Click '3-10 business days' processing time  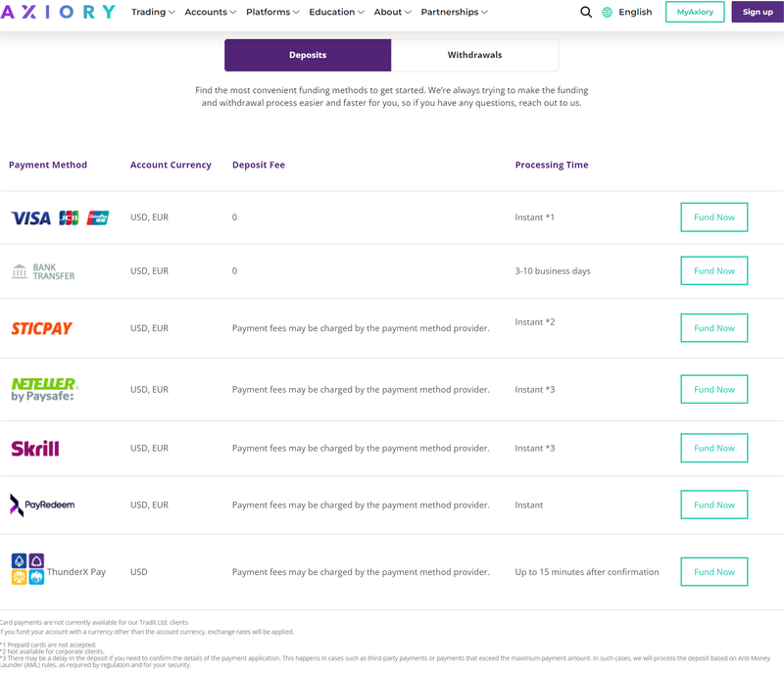(553, 271)
